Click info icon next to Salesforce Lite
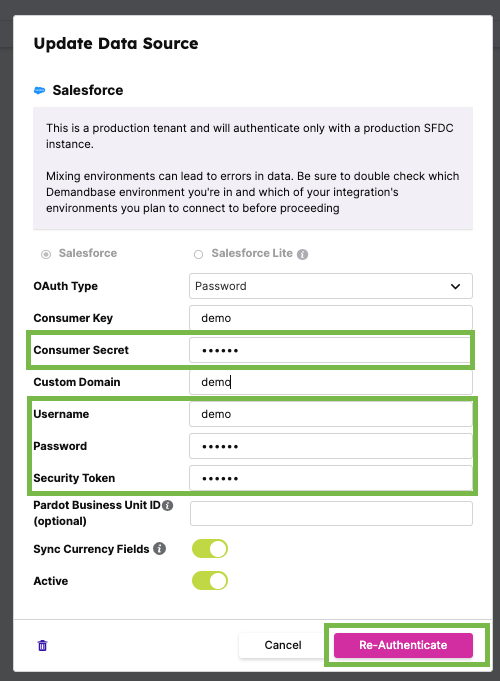Image resolution: width=500 pixels, height=681 pixels. [x=302, y=255]
